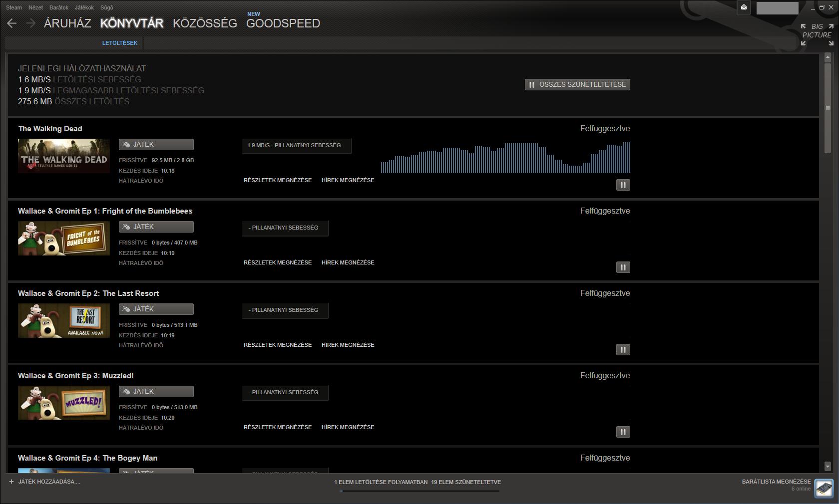Switch to the KÖZÖSSÉG tab
The height and width of the screenshot is (504, 839).
pyautogui.click(x=205, y=23)
